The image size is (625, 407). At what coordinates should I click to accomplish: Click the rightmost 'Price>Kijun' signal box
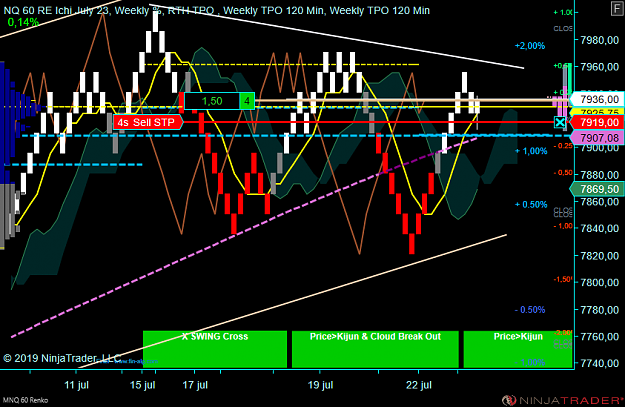tap(518, 349)
